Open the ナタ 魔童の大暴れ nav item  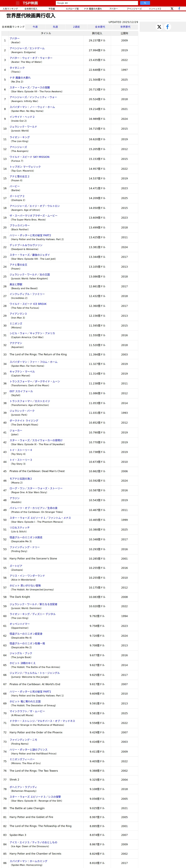pos(93,9)
